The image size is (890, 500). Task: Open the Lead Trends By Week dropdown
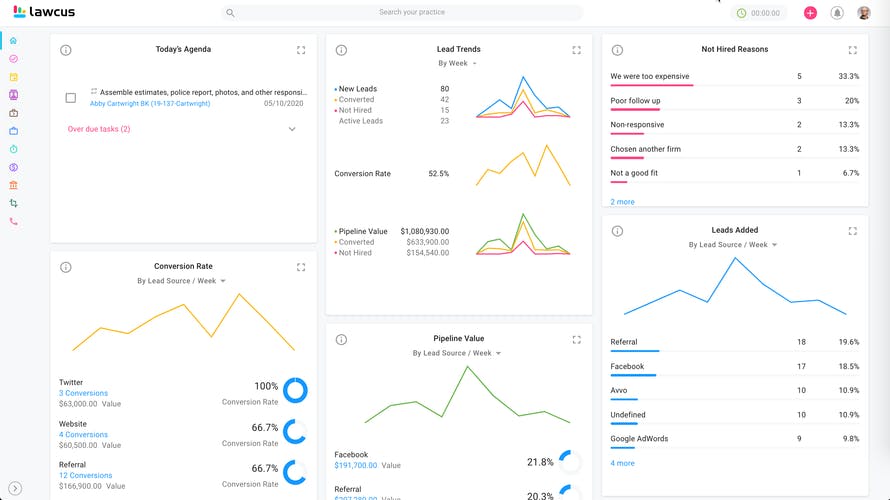457,63
